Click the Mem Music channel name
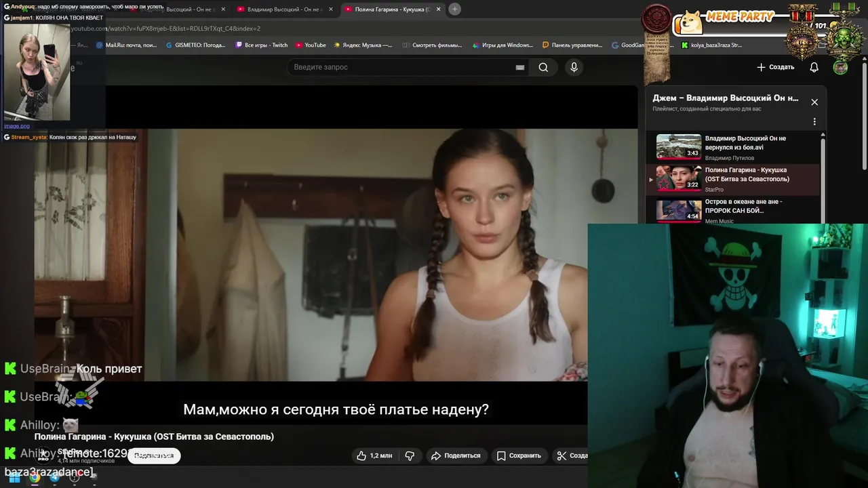 [x=719, y=221]
